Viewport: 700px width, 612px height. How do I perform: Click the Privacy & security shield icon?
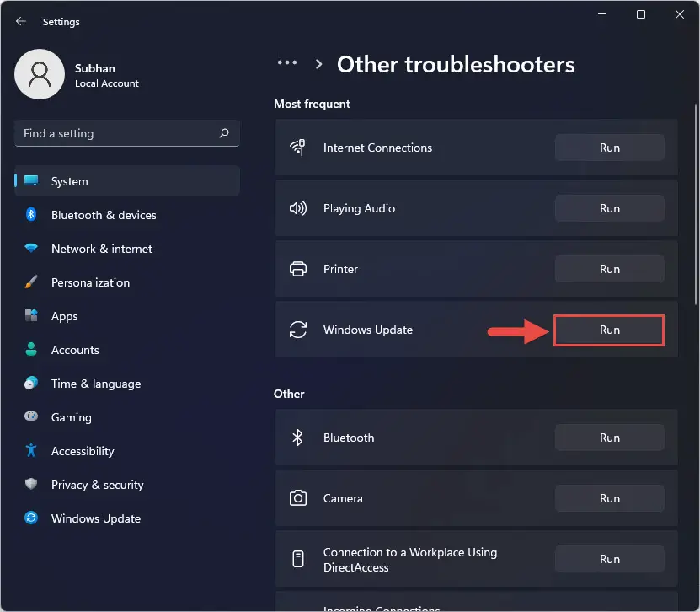[31, 484]
